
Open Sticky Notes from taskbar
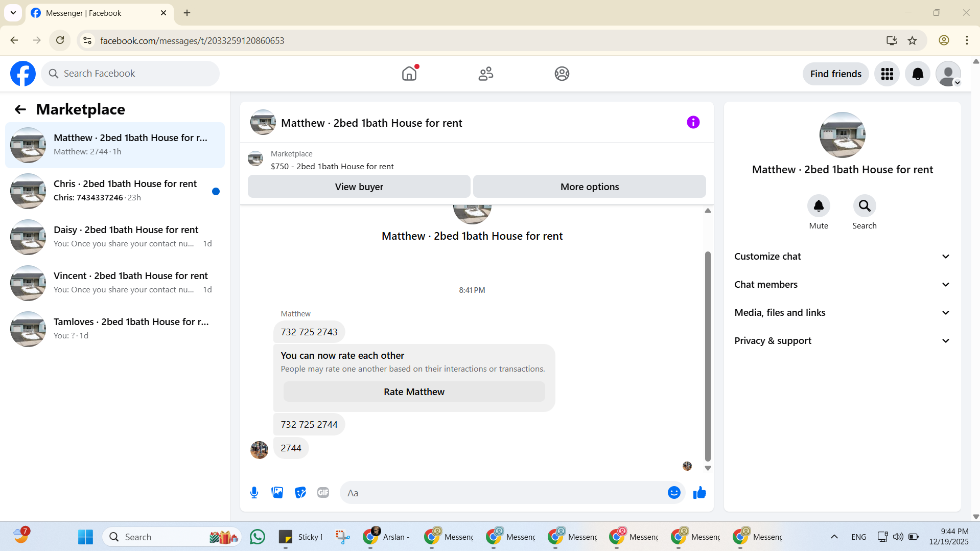pos(301,537)
